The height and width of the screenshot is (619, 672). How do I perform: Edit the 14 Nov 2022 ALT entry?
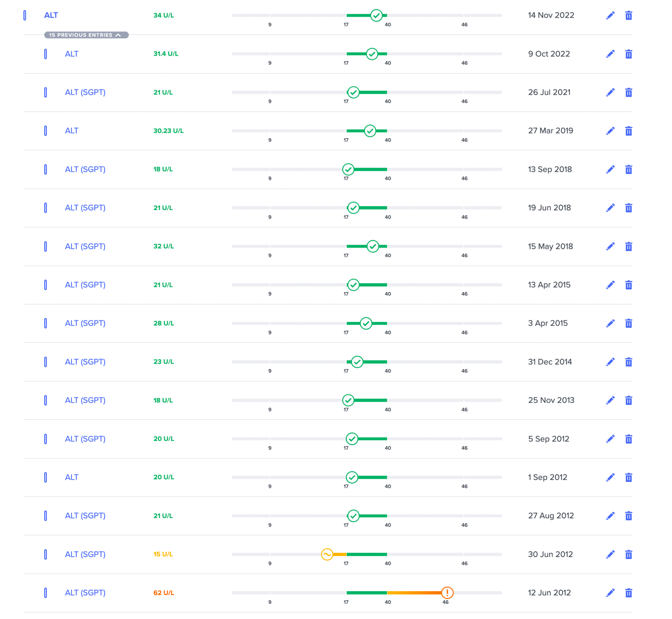610,15
